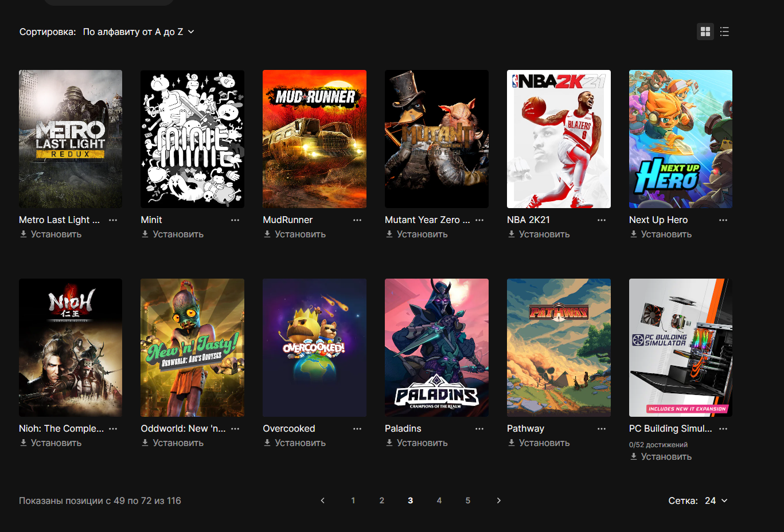
Task: Open the NBA 2K21 cover art
Action: click(559, 139)
